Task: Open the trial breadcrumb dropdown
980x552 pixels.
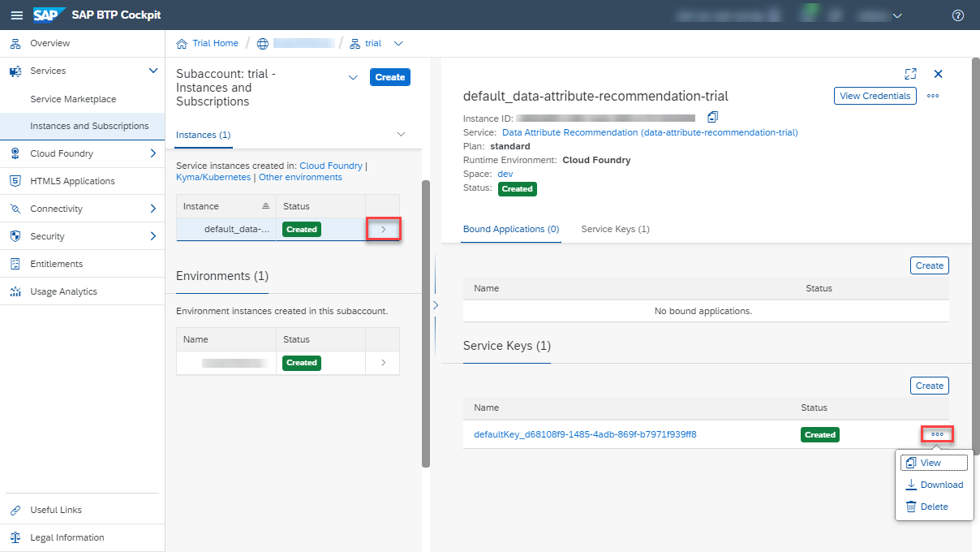Action: [398, 43]
